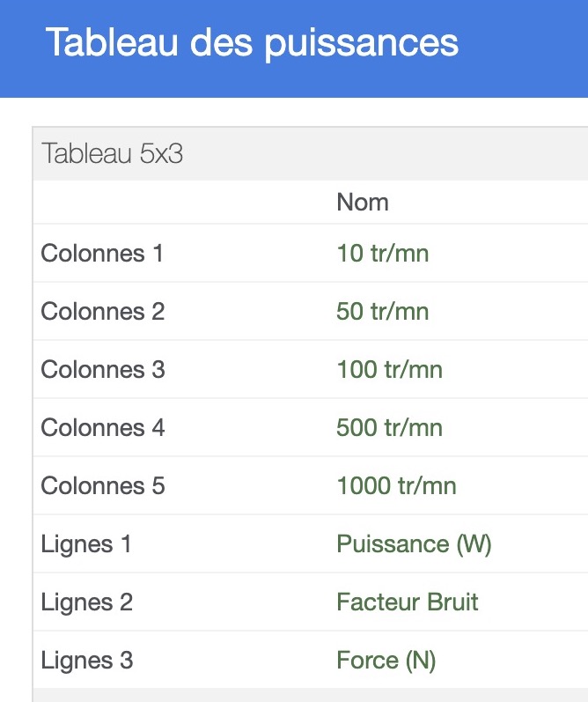Edit the 50 tr/mn name value

[x=383, y=311]
